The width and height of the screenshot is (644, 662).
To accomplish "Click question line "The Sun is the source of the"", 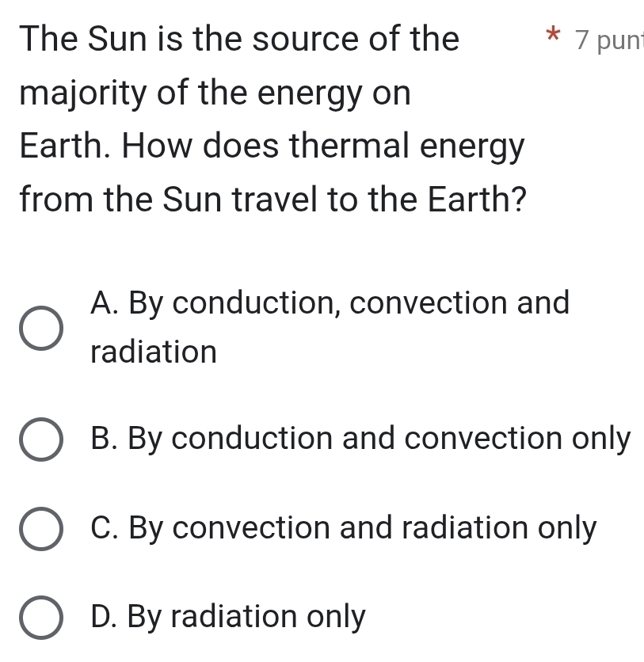I will 240,38.
